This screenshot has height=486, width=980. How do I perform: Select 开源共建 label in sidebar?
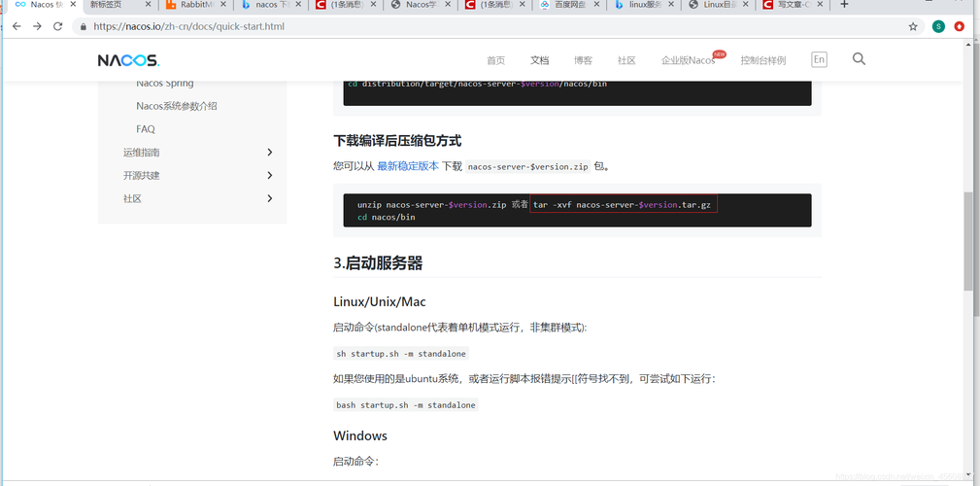[141, 175]
